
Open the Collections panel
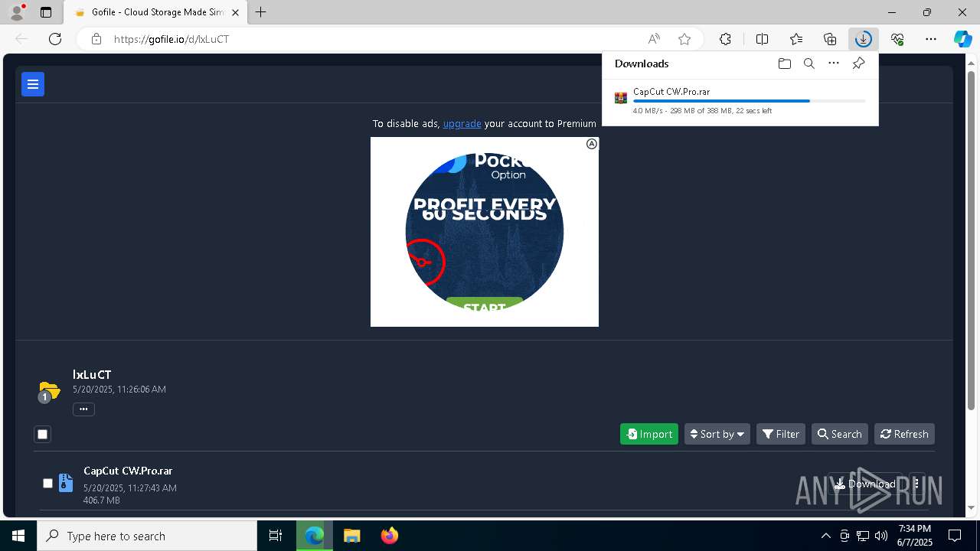pyautogui.click(x=830, y=39)
